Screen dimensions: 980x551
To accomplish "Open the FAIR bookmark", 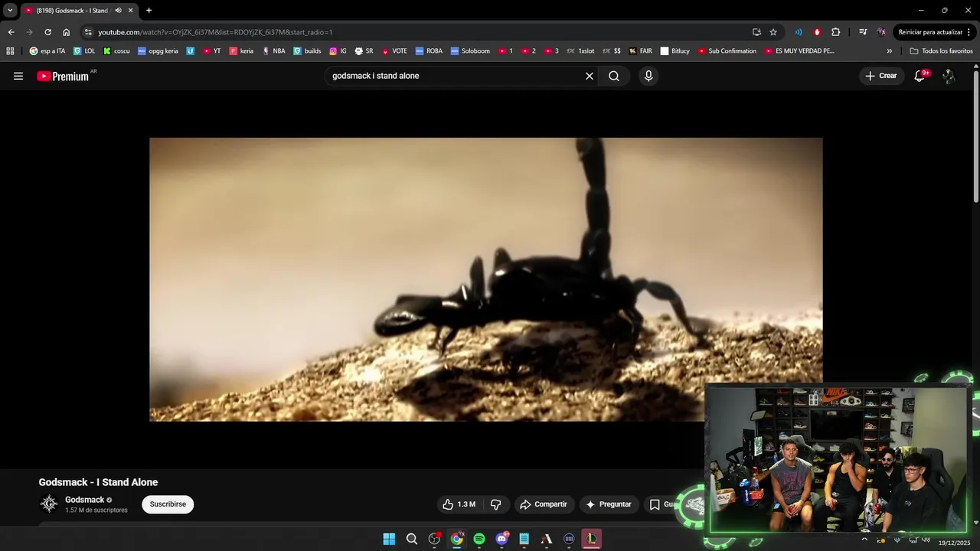I will (x=640, y=51).
